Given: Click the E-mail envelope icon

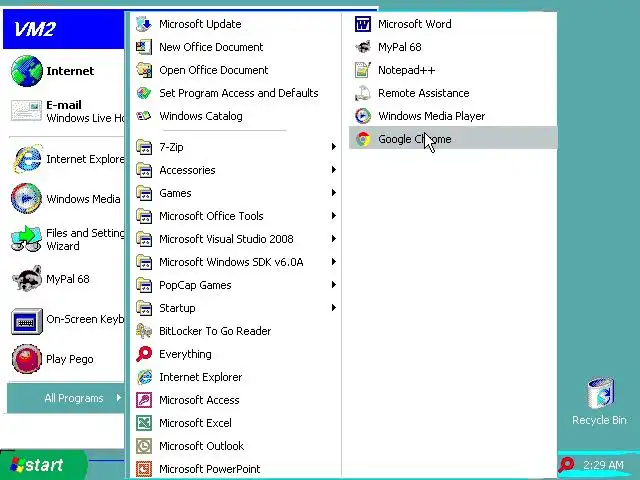Looking at the screenshot, I should point(27,111).
